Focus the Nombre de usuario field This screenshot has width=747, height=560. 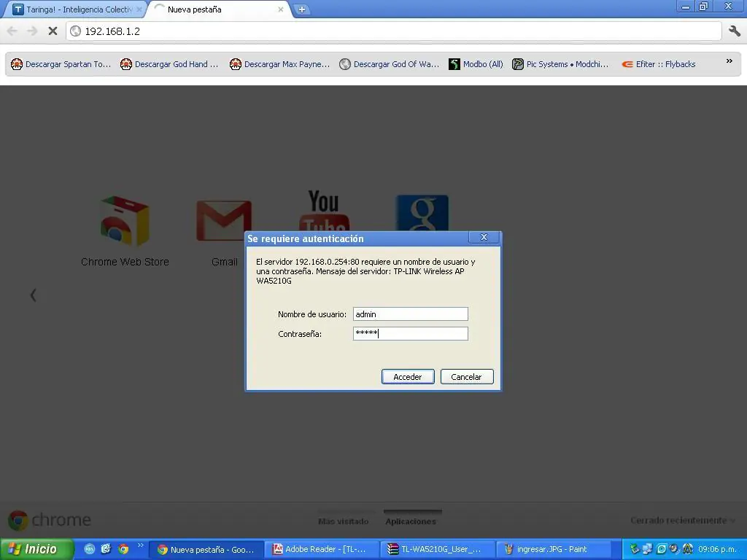point(411,314)
